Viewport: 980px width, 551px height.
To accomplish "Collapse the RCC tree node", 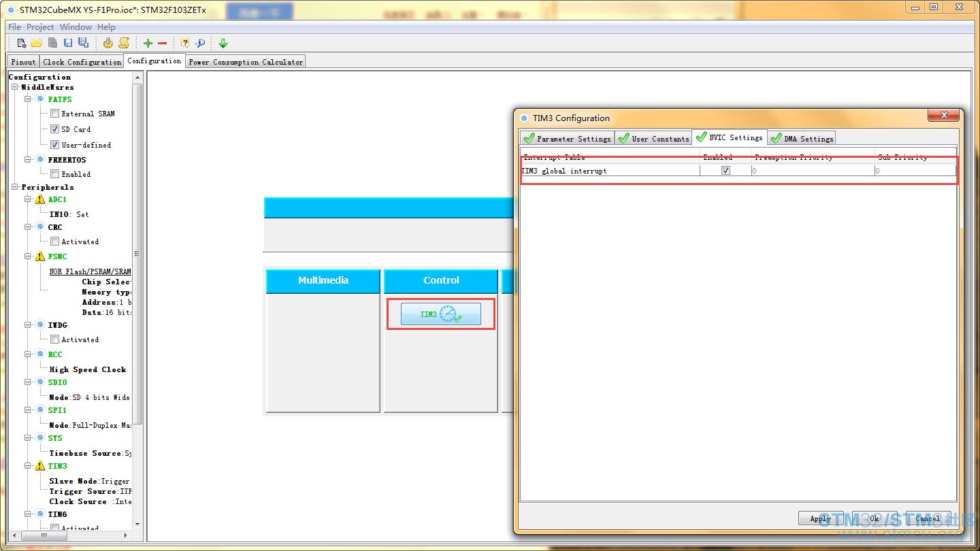I will (x=29, y=354).
